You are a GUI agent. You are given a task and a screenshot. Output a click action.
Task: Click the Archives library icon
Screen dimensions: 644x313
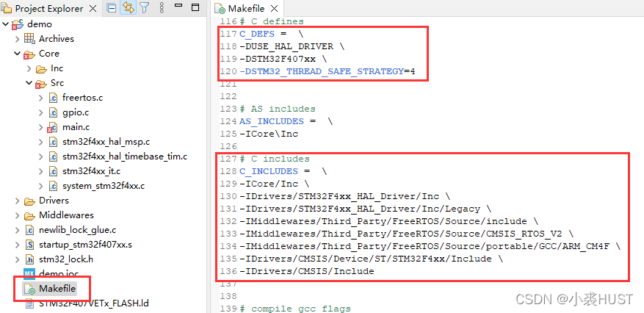pos(29,39)
